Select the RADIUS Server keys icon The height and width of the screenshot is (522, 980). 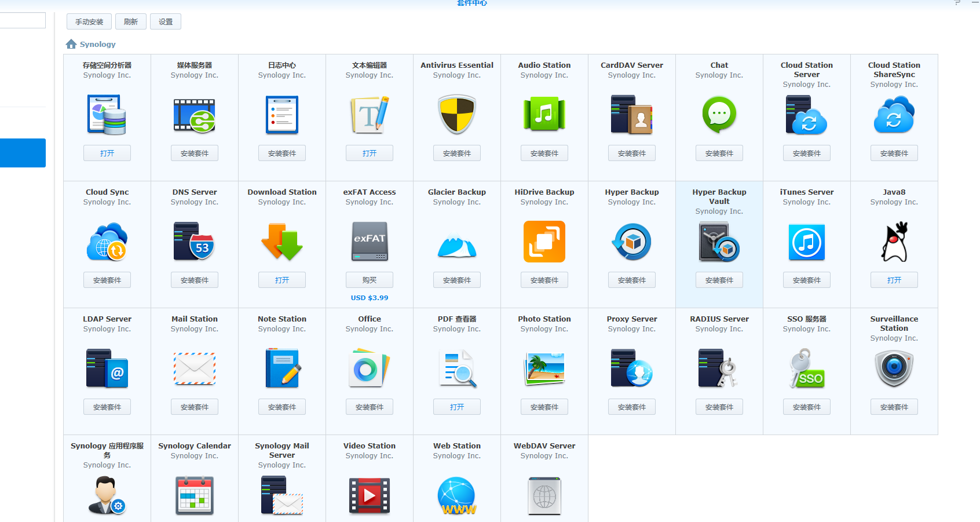point(719,369)
